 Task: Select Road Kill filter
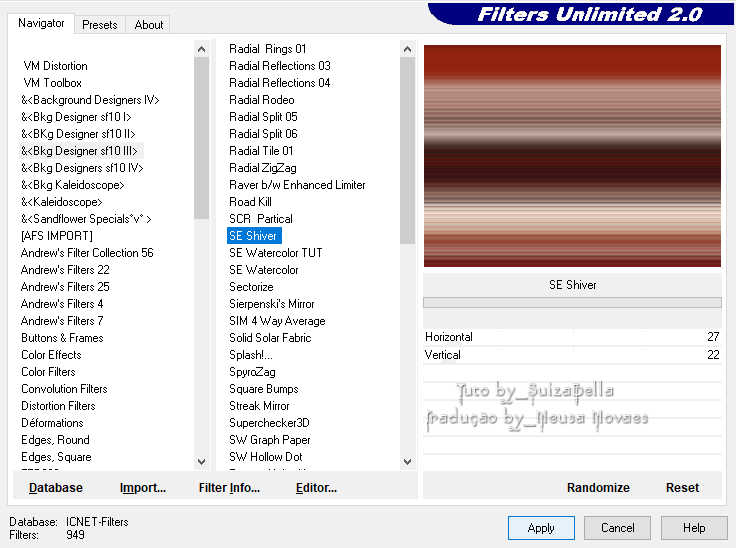pyautogui.click(x=250, y=201)
